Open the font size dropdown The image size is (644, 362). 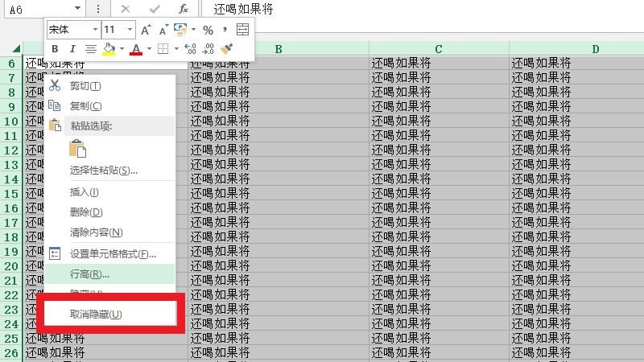pos(130,30)
